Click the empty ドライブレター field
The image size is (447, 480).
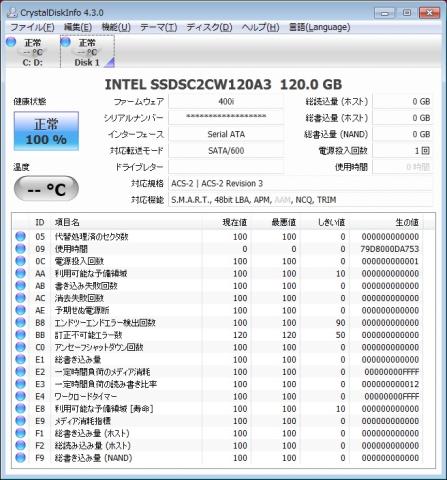[226, 167]
